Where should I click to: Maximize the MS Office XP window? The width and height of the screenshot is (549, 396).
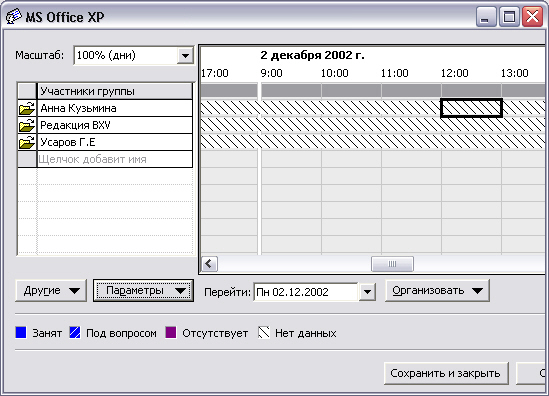click(x=509, y=17)
